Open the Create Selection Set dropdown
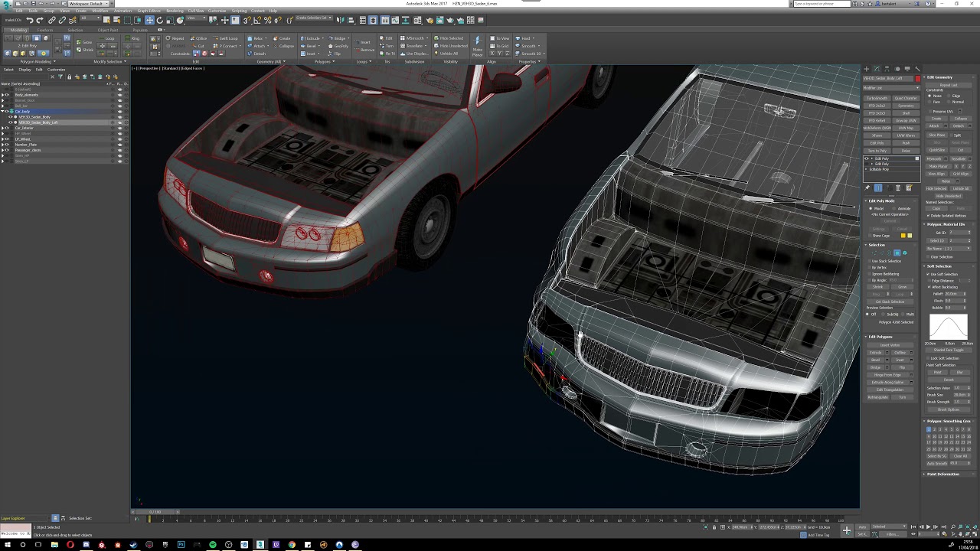 [x=312, y=18]
